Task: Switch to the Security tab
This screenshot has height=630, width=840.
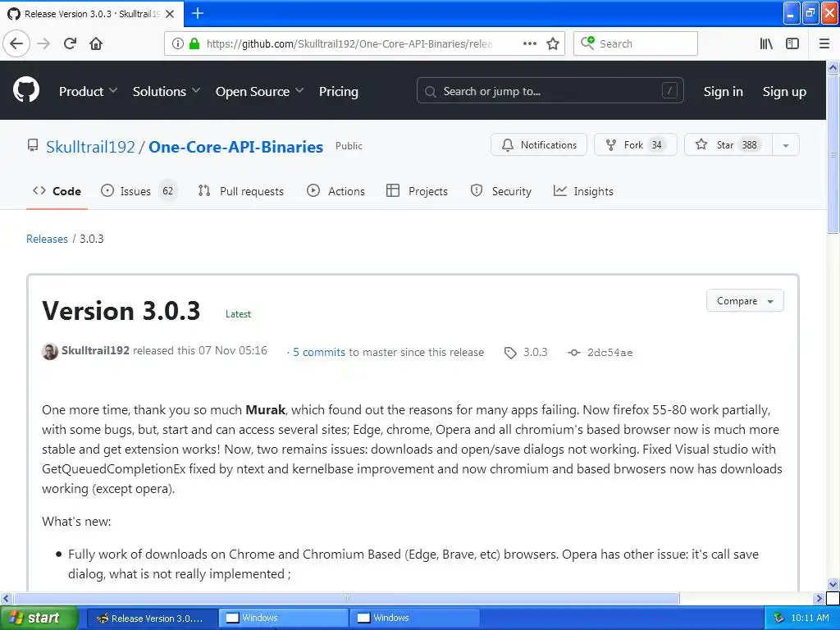Action: pyautogui.click(x=501, y=191)
